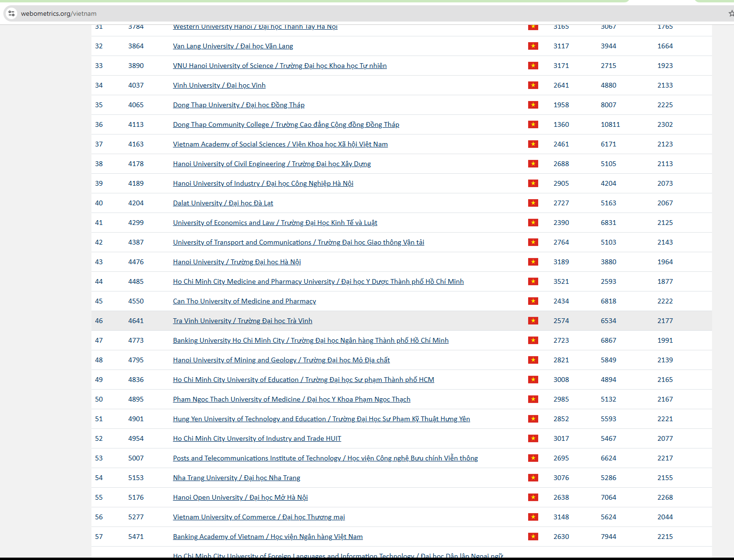Click ranking number 50

click(99, 399)
